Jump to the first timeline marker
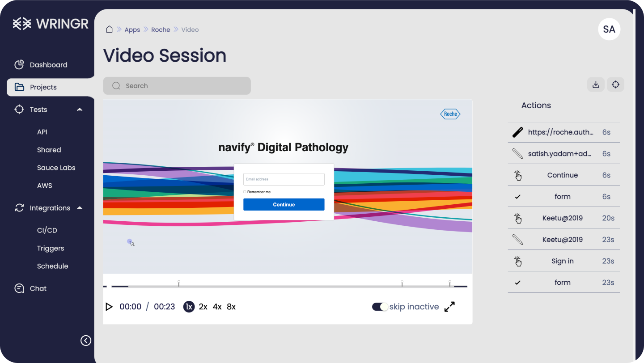The height and width of the screenshot is (363, 644). click(x=179, y=283)
